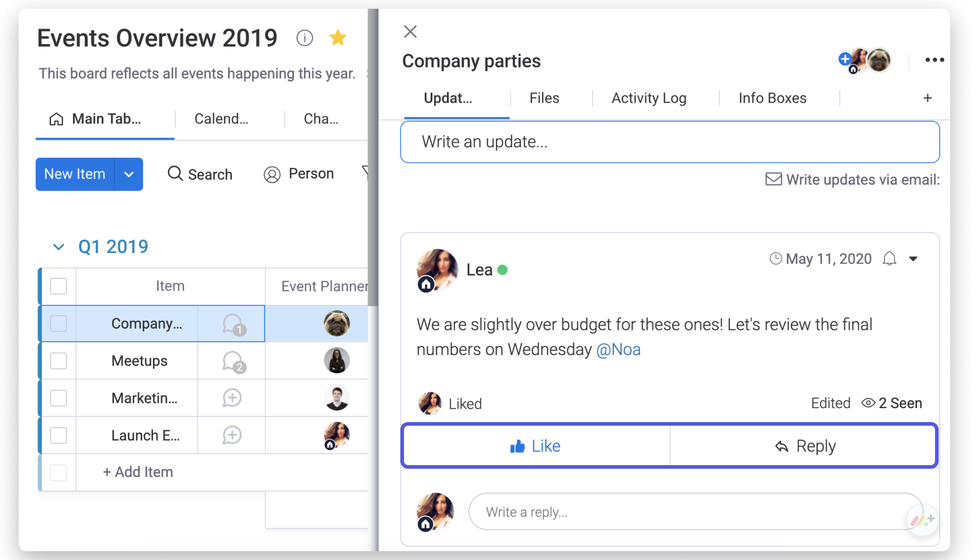Open the three-dot menu of Company parties
The height and width of the screenshot is (560, 976).
pyautogui.click(x=935, y=60)
